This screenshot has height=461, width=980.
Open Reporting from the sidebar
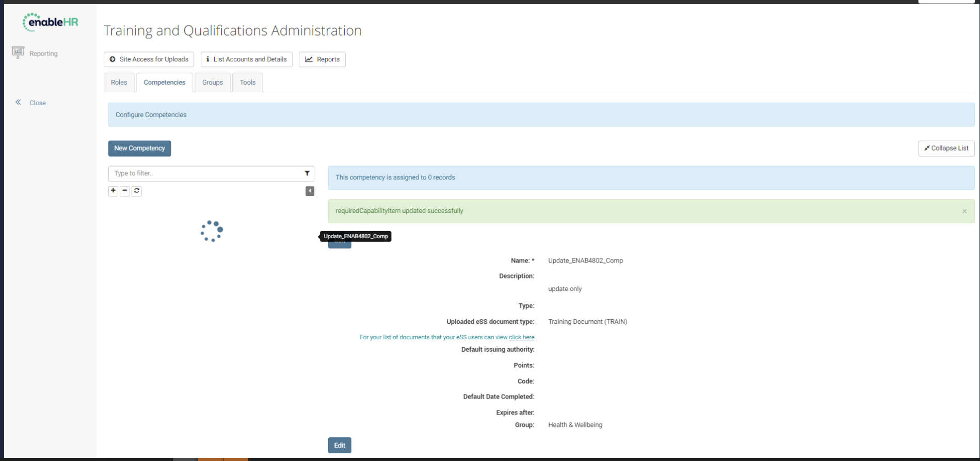35,53
